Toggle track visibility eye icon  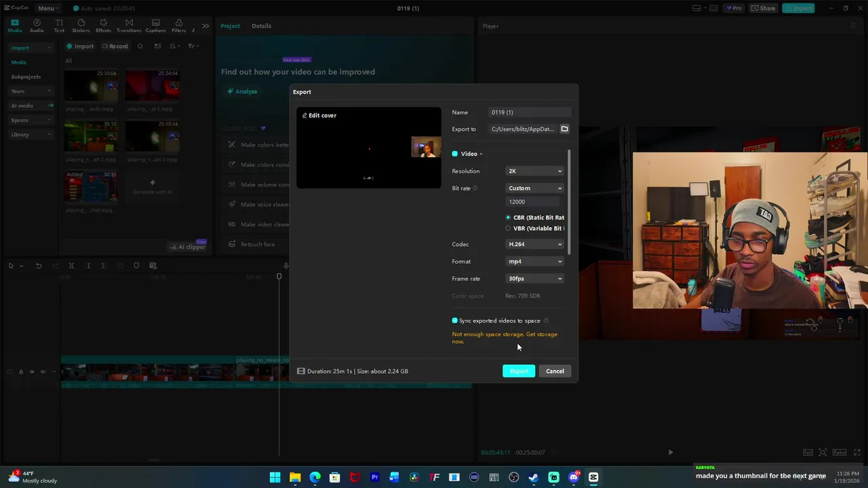point(32,371)
